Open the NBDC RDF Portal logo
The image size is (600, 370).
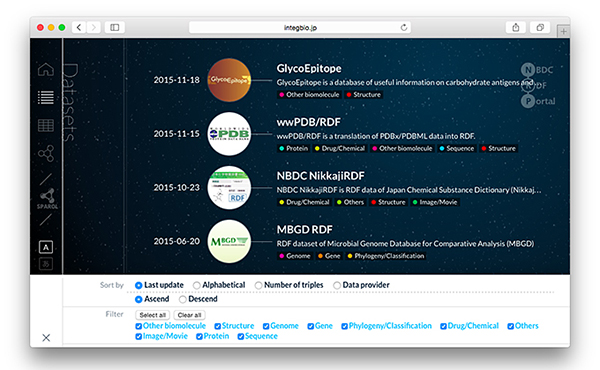point(538,85)
